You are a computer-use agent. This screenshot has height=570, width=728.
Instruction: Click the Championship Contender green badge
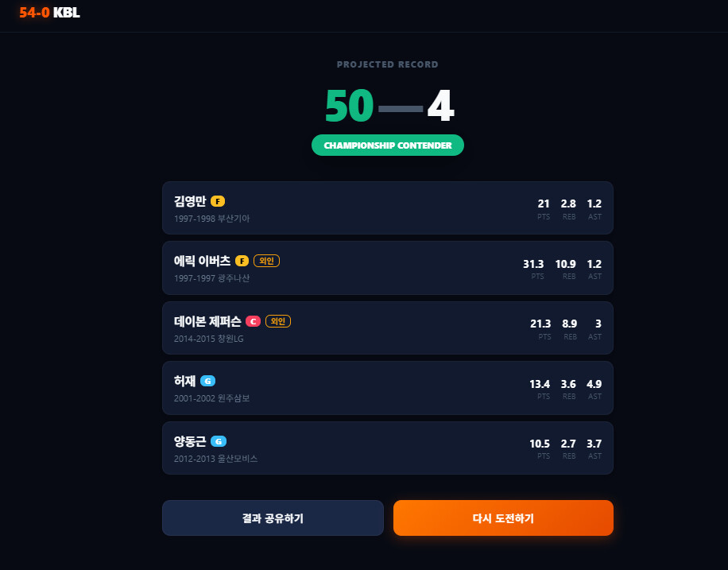click(x=388, y=145)
